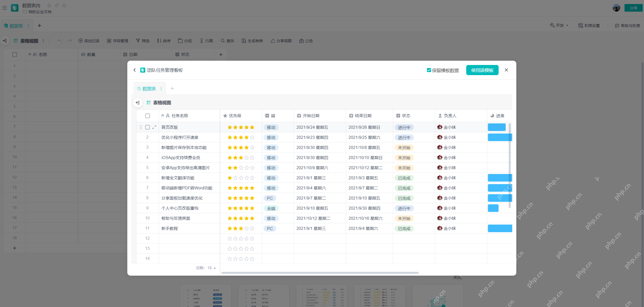Open the 开发 dropdown

pos(559,26)
